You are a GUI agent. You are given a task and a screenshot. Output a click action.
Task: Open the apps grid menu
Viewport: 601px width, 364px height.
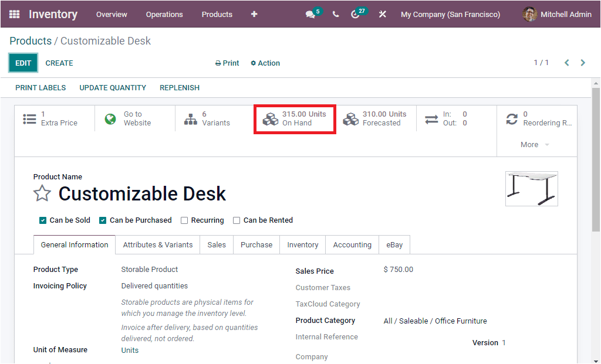pyautogui.click(x=14, y=14)
